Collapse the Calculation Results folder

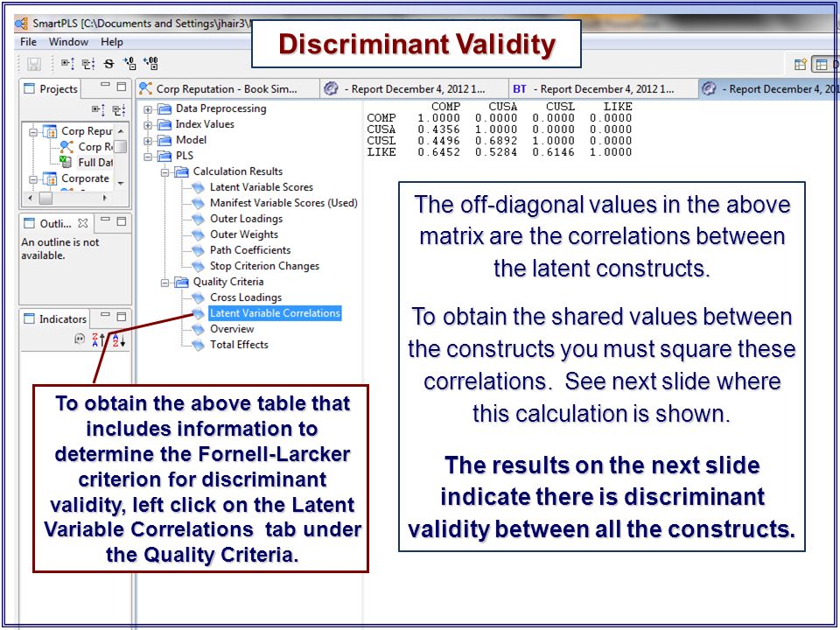[165, 172]
